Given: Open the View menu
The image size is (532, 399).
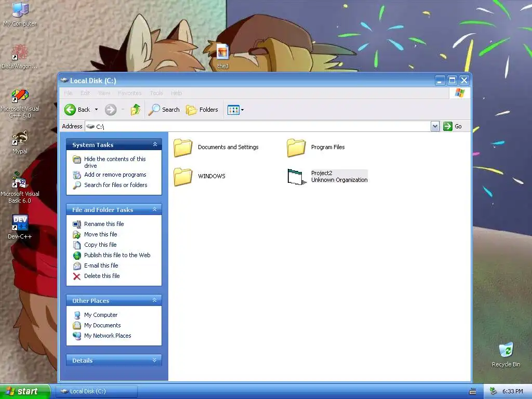Looking at the screenshot, I should (x=104, y=93).
